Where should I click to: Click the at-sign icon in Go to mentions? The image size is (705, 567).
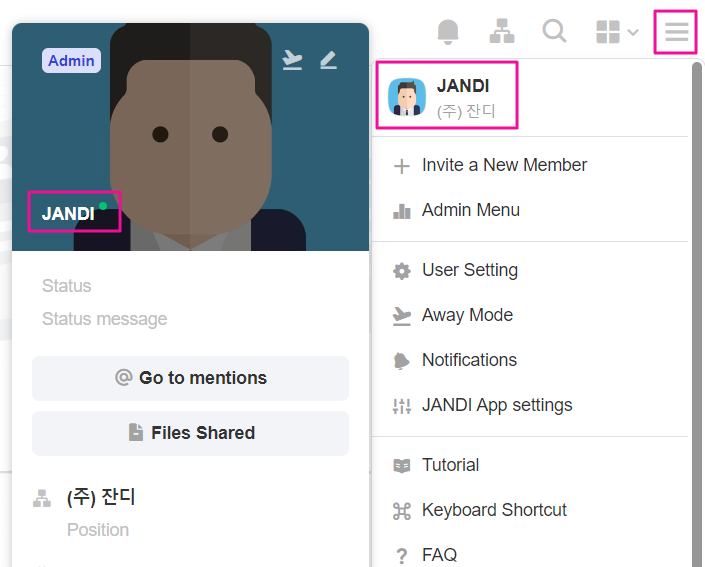[x=124, y=378]
